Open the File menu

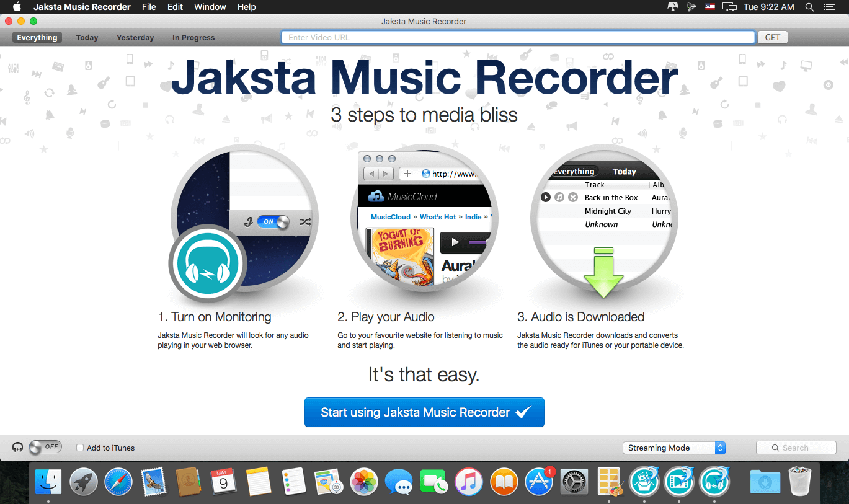click(x=149, y=7)
